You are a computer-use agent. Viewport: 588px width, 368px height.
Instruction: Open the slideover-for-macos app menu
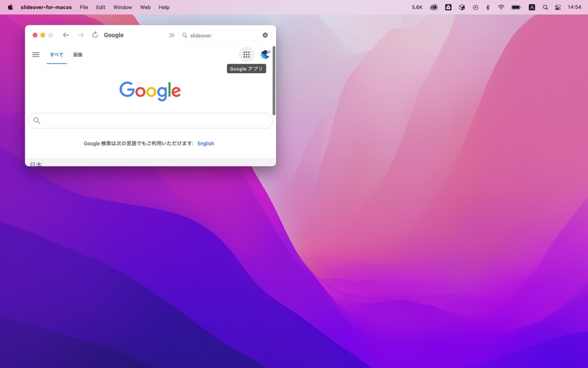pos(46,7)
